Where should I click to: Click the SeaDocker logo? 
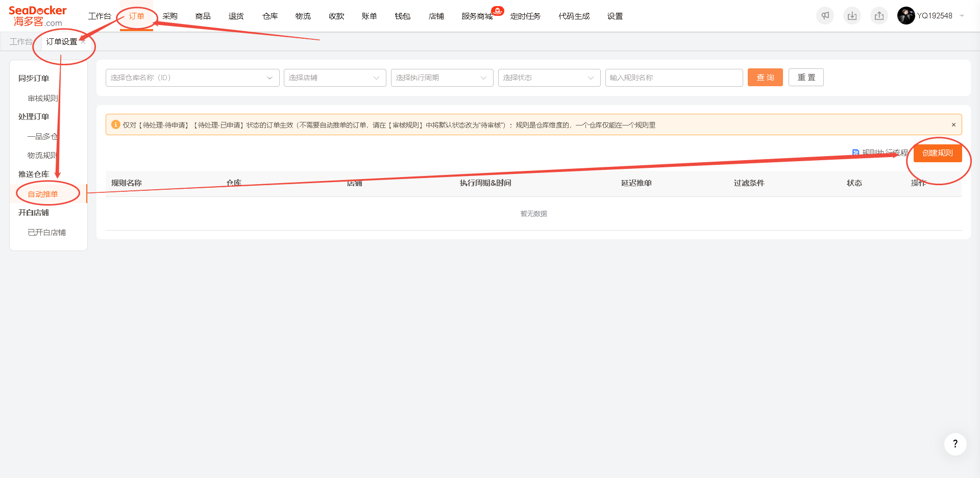pos(38,16)
